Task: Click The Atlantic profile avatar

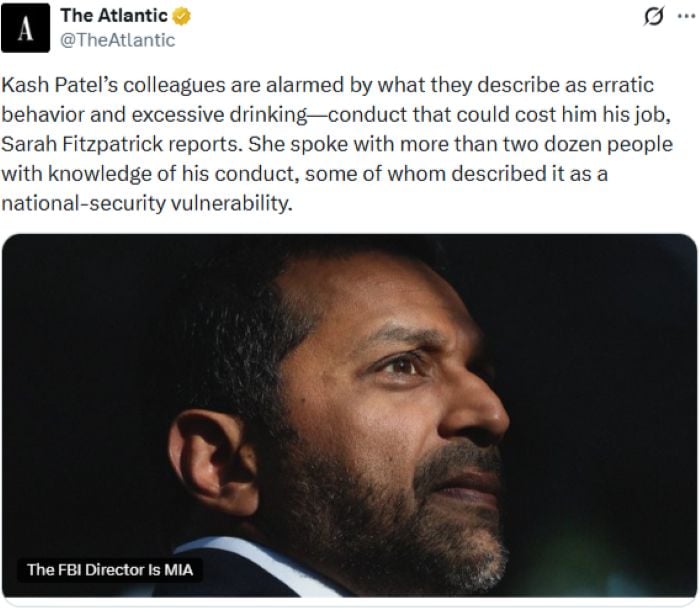Action: tap(25, 27)
